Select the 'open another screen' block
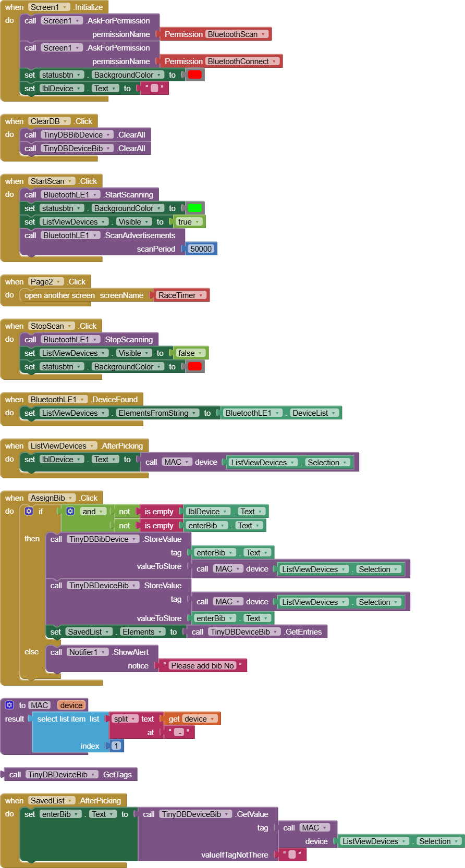This screenshot has width=465, height=868. click(x=59, y=295)
